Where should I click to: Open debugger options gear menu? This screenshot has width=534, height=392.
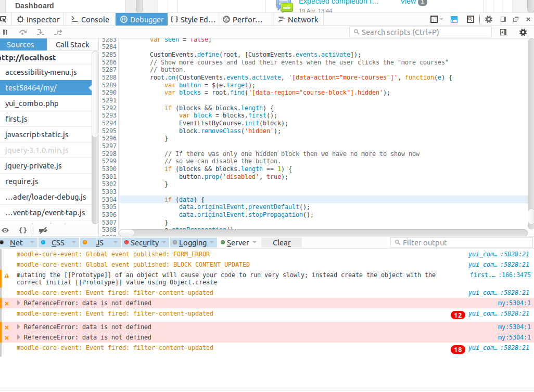pos(523,32)
